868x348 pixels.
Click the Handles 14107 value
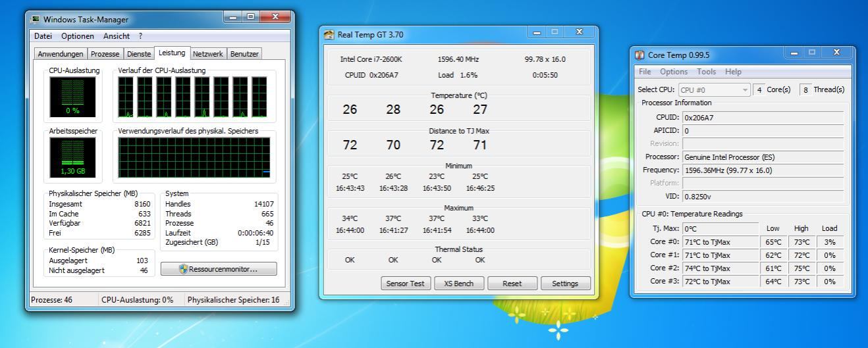(x=263, y=205)
